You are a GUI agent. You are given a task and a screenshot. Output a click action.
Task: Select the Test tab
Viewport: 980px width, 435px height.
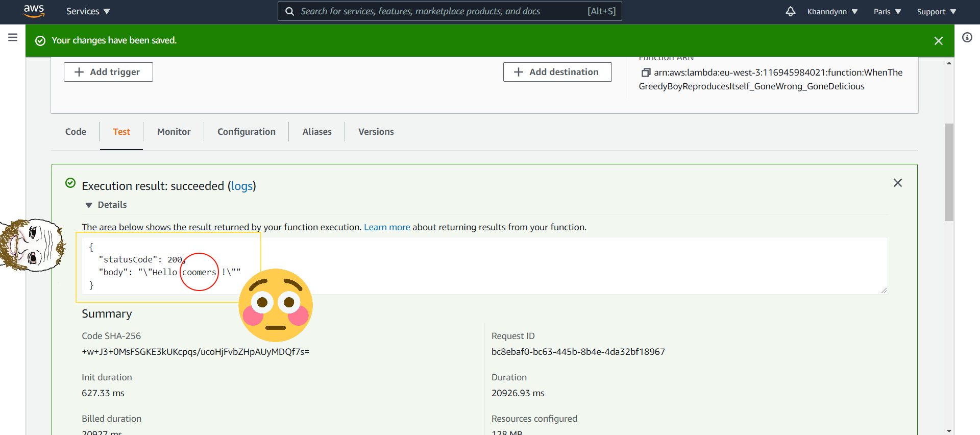click(x=121, y=132)
